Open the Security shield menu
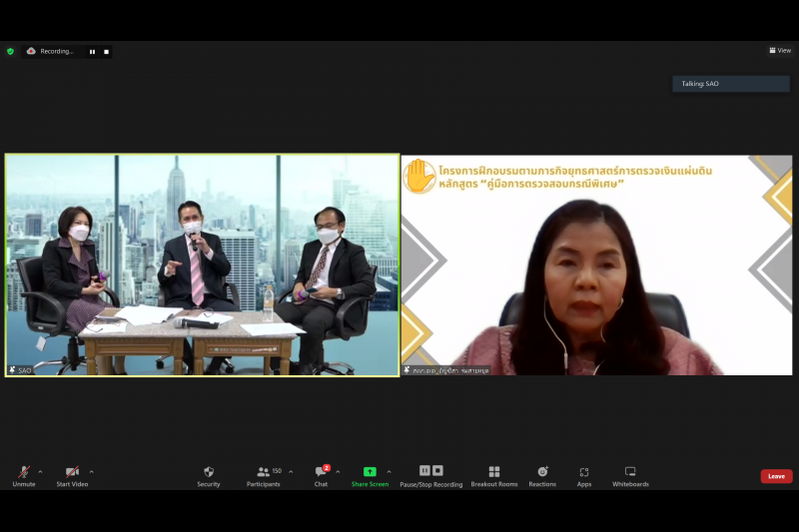The width and height of the screenshot is (799, 532). click(208, 475)
